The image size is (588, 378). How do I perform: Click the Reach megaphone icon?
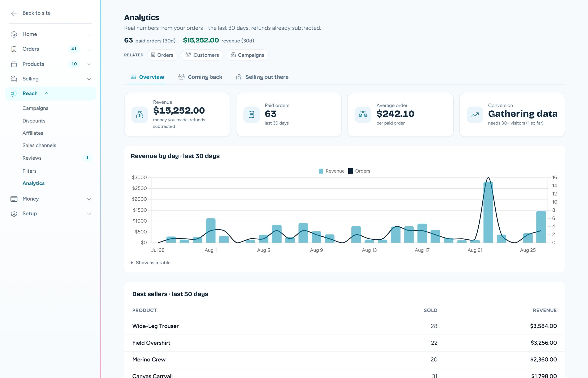click(14, 93)
